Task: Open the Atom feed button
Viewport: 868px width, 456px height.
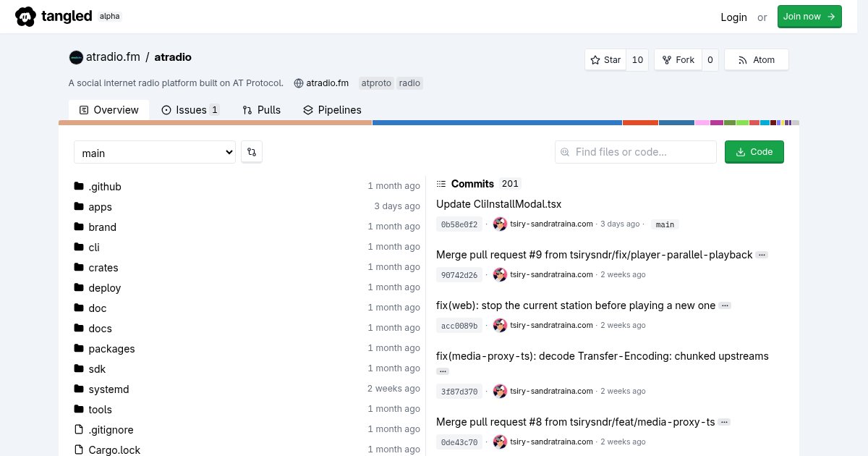Action: [757, 60]
